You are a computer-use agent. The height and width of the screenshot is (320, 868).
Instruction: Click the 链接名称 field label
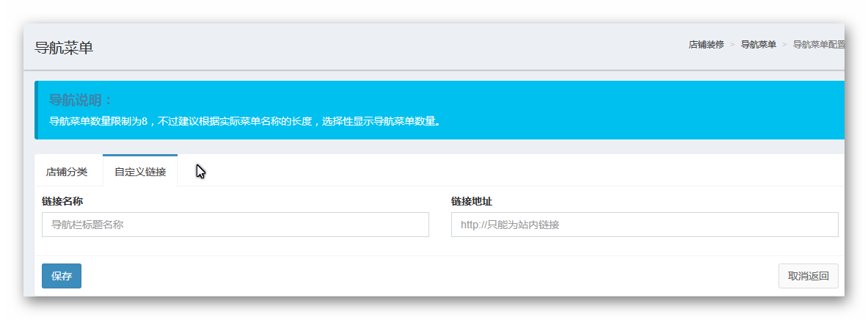tap(67, 201)
